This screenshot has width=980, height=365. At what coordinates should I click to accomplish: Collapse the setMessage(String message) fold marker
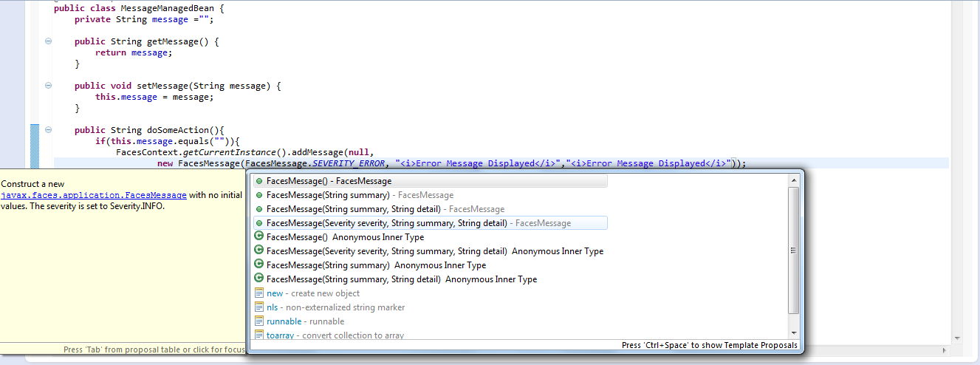coord(48,86)
